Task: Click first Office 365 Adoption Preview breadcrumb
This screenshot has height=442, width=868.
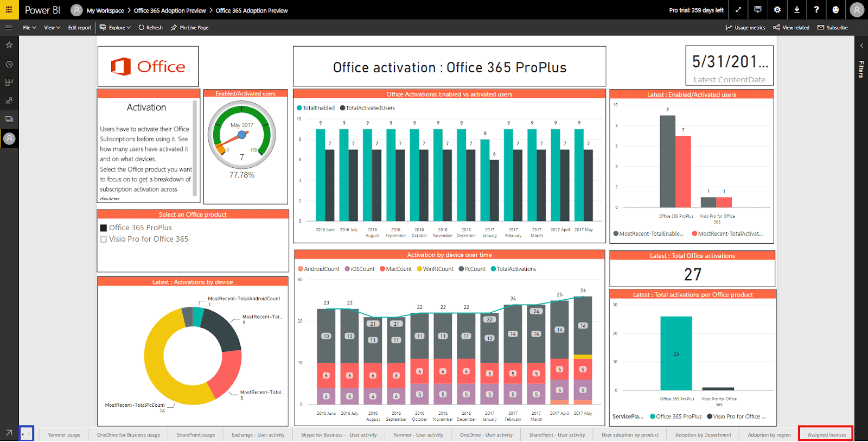Action: pyautogui.click(x=170, y=10)
